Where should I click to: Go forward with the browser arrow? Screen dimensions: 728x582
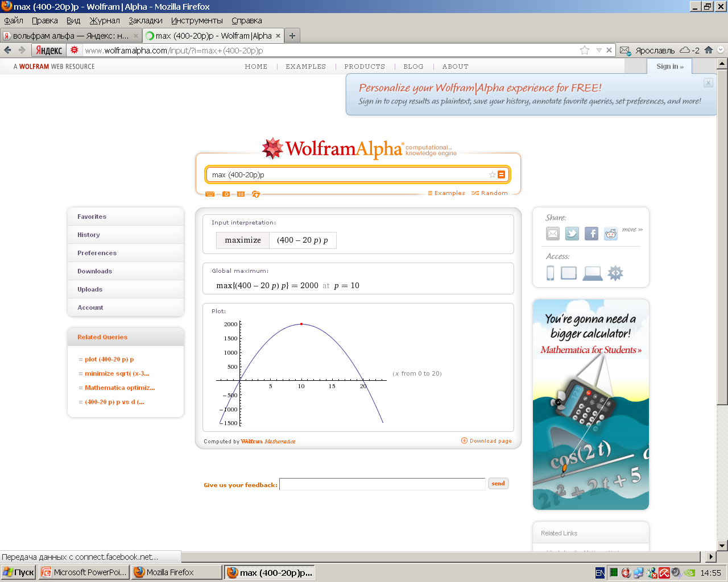click(22, 50)
